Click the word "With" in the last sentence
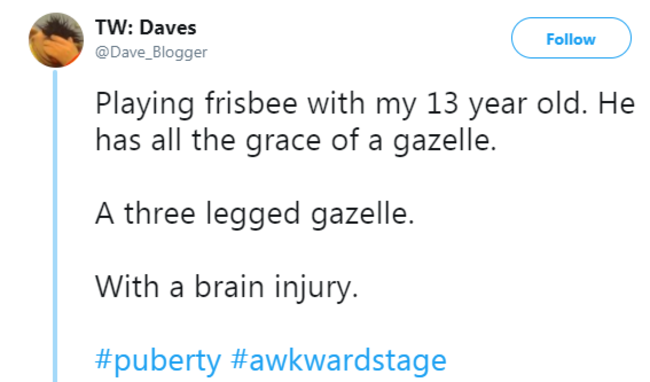The height and width of the screenshot is (382, 650). pyautogui.click(x=127, y=286)
